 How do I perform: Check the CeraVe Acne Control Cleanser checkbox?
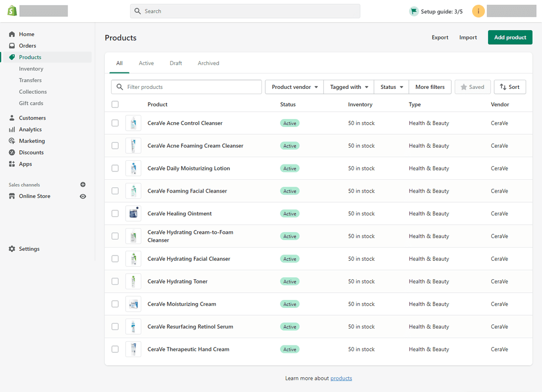pos(115,123)
